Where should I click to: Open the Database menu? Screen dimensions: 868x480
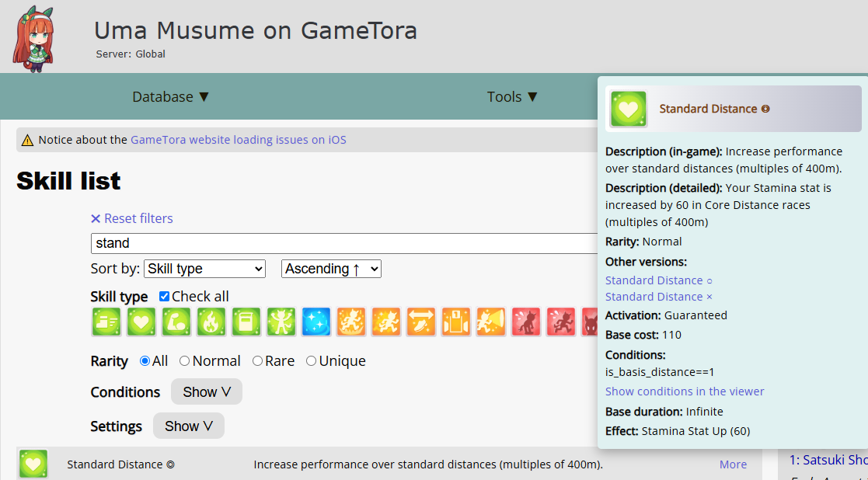170,97
